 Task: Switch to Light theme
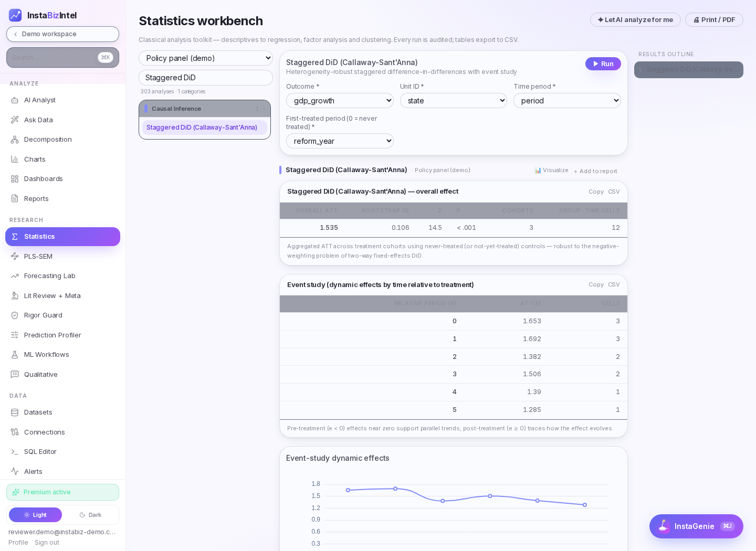(x=35, y=515)
